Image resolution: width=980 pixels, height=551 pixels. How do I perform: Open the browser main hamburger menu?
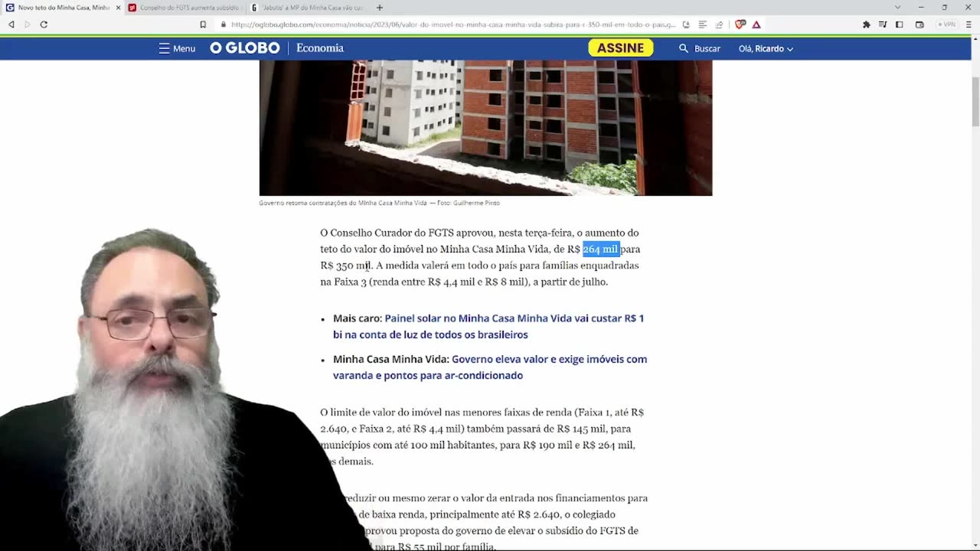[x=969, y=24]
